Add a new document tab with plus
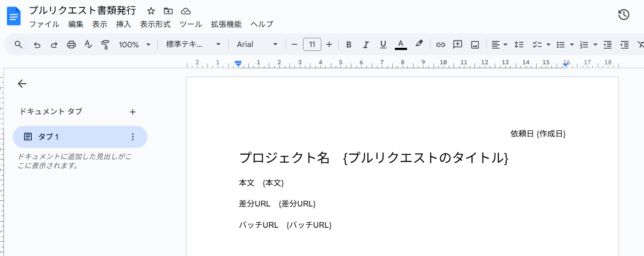The height and width of the screenshot is (256, 644). [133, 112]
